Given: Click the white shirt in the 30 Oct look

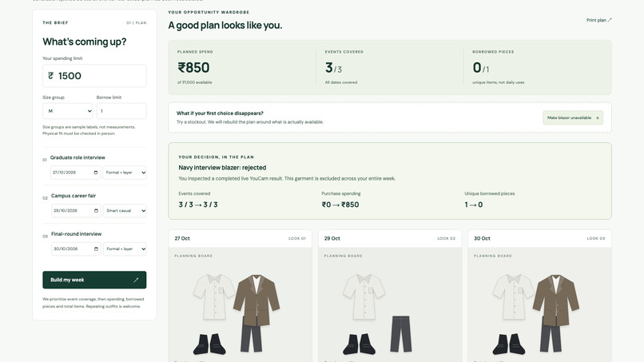Looking at the screenshot, I should coord(514,296).
